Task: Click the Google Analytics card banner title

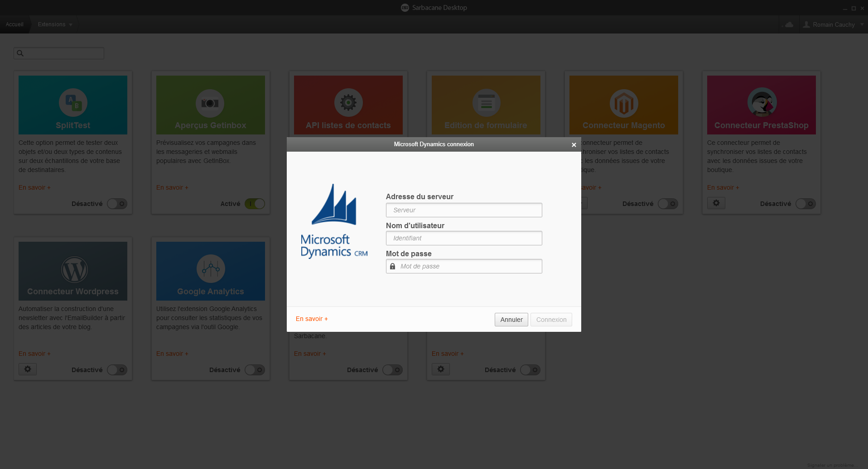Action: (x=211, y=292)
